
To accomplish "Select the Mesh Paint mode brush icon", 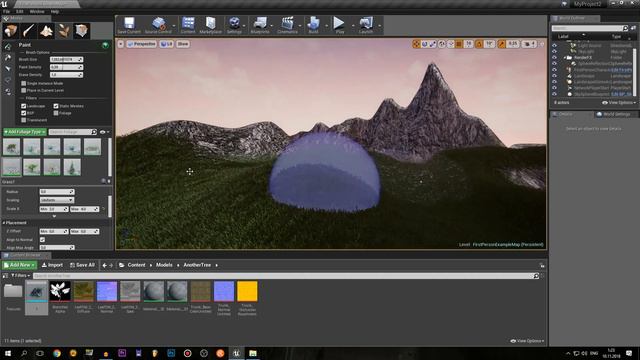I will [x=28, y=31].
